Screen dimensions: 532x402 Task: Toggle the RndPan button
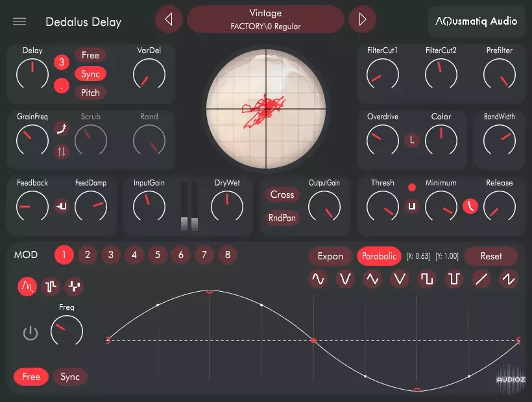tap(282, 218)
